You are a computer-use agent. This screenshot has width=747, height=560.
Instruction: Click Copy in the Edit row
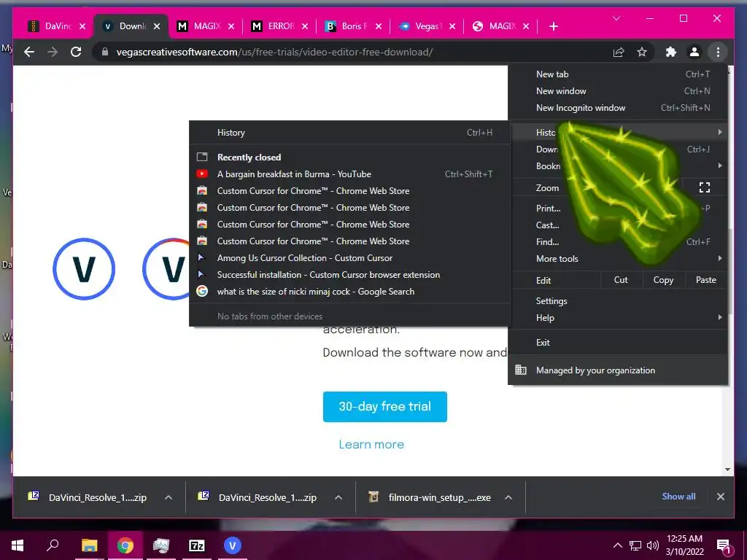[x=663, y=280]
